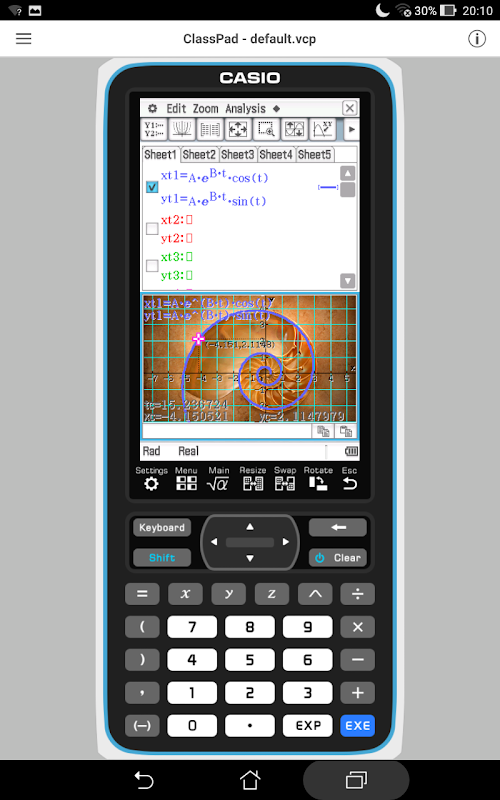Click the left arrow on cursor pad
500x800 pixels.
214,542
